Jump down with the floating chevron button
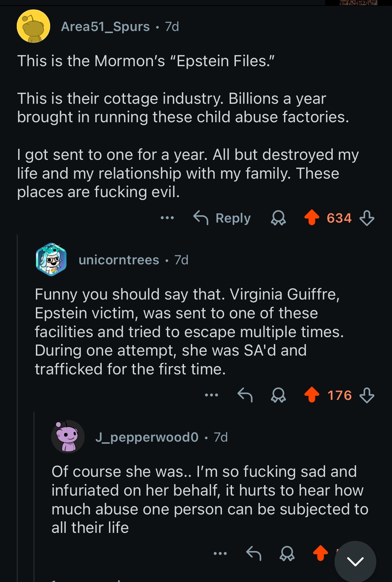Viewport: 392px width, 582px height. 355,561
